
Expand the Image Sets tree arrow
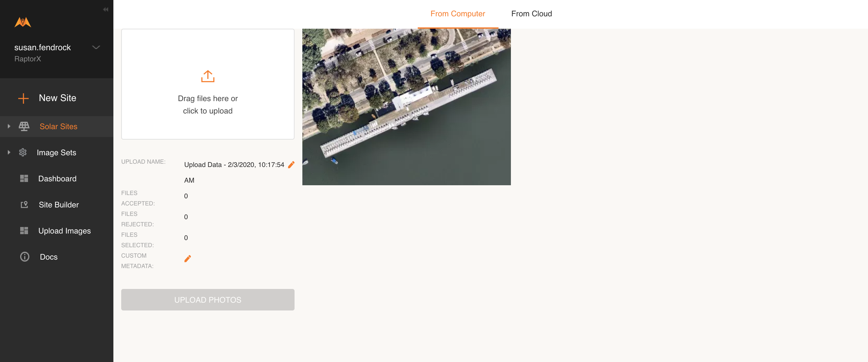(x=9, y=152)
